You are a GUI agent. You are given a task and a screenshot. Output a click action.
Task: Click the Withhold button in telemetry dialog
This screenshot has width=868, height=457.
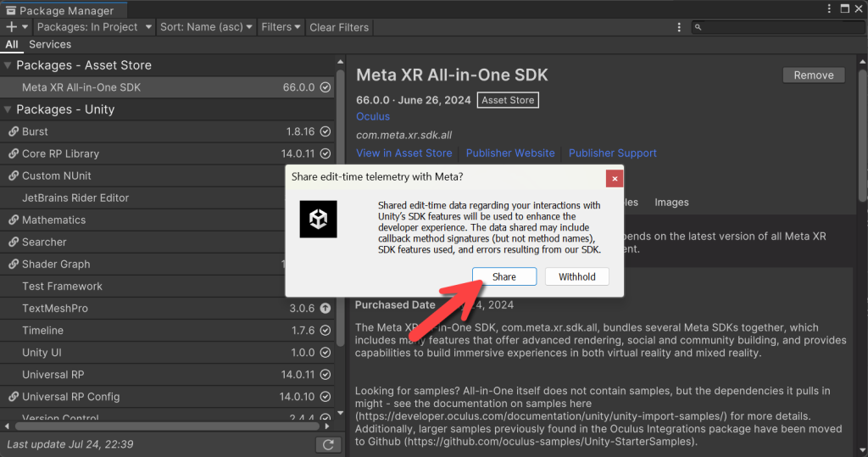(576, 276)
